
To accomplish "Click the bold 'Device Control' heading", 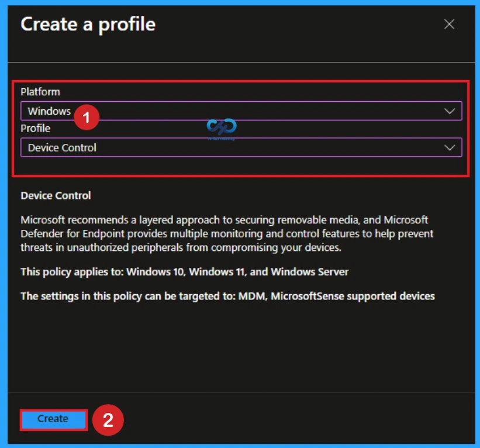I will (56, 195).
